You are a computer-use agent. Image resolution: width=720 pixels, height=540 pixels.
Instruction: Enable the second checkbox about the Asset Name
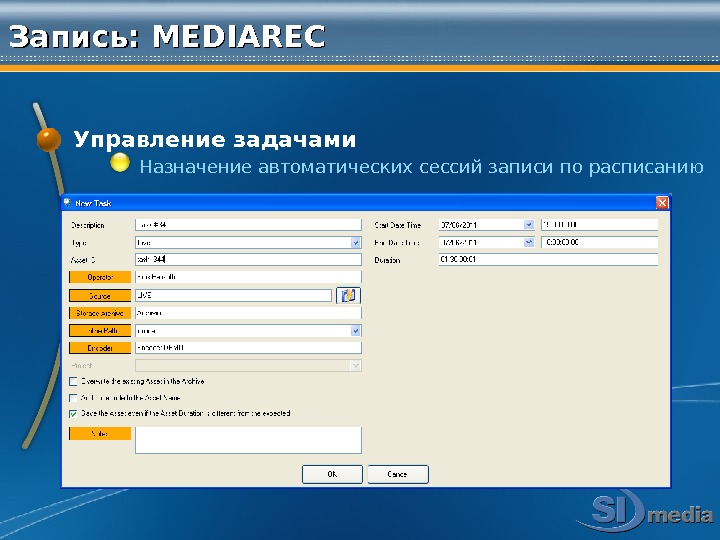pos(73,398)
